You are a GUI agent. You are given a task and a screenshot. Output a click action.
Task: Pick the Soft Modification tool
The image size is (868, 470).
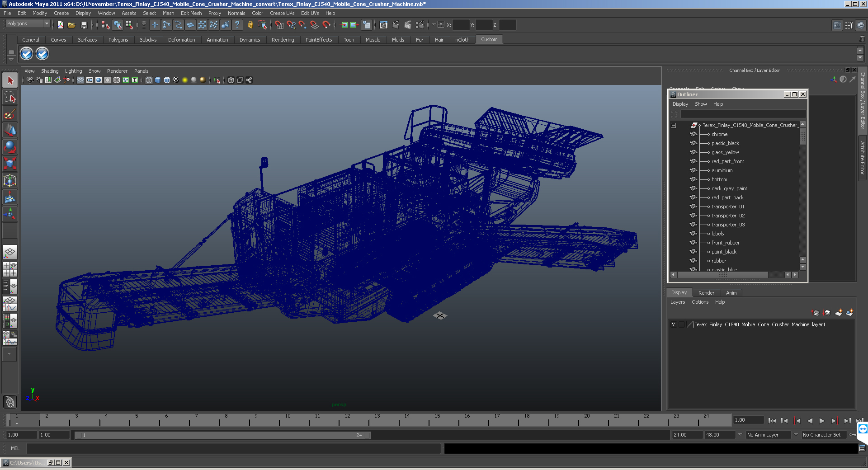coord(10,197)
